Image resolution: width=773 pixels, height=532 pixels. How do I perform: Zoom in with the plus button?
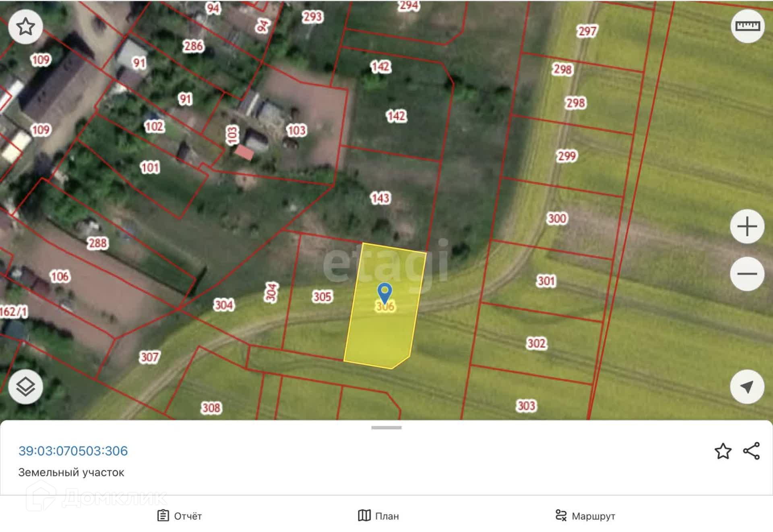pyautogui.click(x=747, y=226)
